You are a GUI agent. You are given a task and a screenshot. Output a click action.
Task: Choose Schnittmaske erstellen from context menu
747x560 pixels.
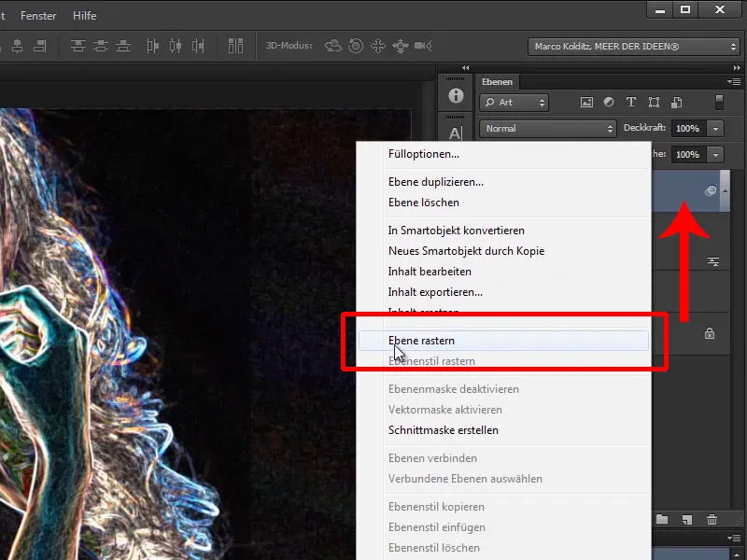[x=504, y=430]
